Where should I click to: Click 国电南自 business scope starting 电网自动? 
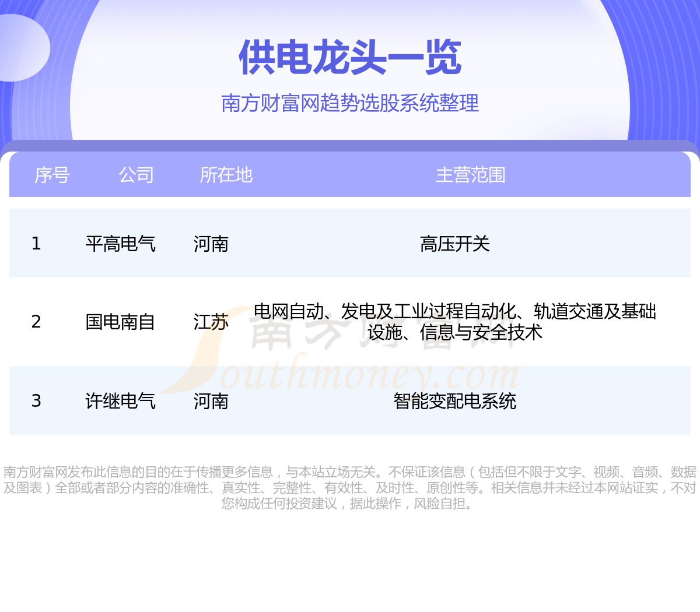coord(455,322)
